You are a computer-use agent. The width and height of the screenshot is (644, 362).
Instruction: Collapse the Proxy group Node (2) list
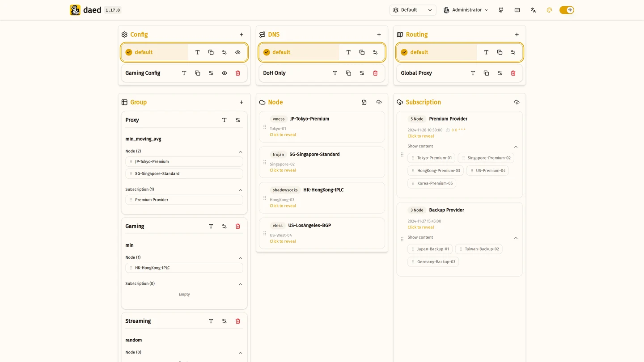240,152
